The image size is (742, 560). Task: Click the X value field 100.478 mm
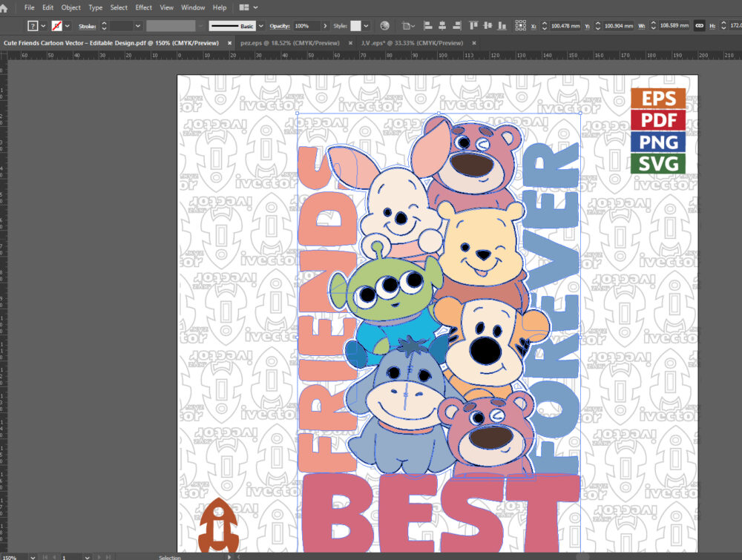(x=565, y=26)
